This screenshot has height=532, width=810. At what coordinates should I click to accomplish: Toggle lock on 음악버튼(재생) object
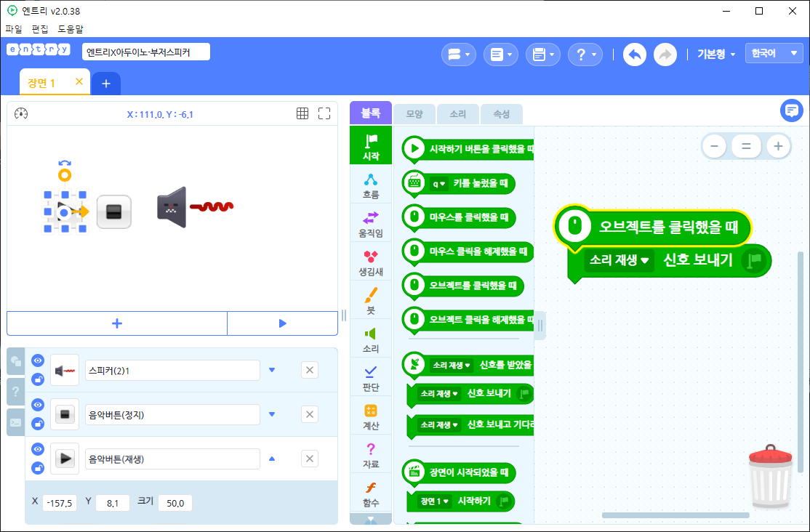[x=38, y=468]
